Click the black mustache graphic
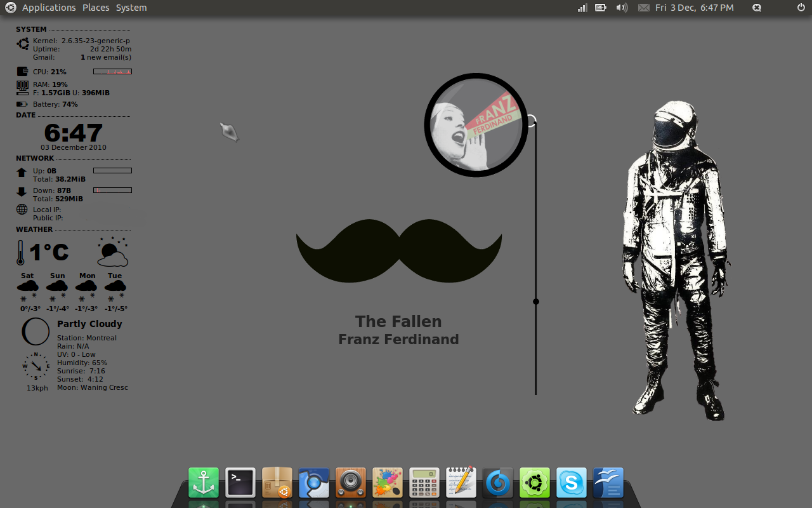This screenshot has width=812, height=508. [399, 250]
